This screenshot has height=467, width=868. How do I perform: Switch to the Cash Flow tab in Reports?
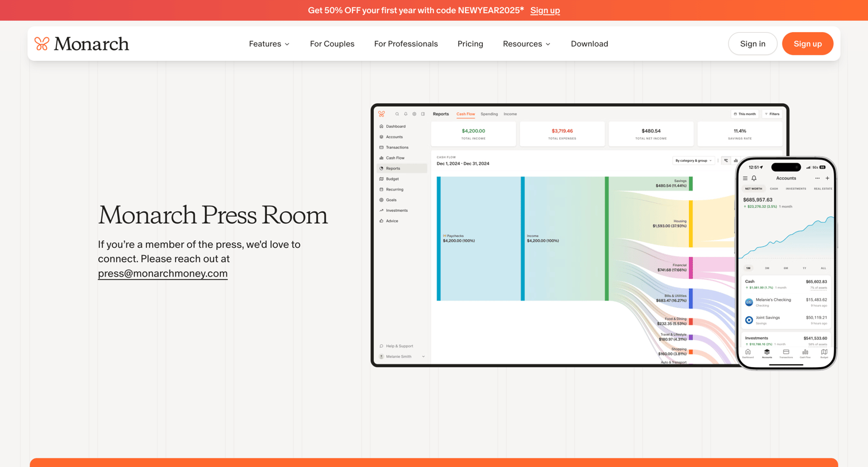(x=466, y=114)
